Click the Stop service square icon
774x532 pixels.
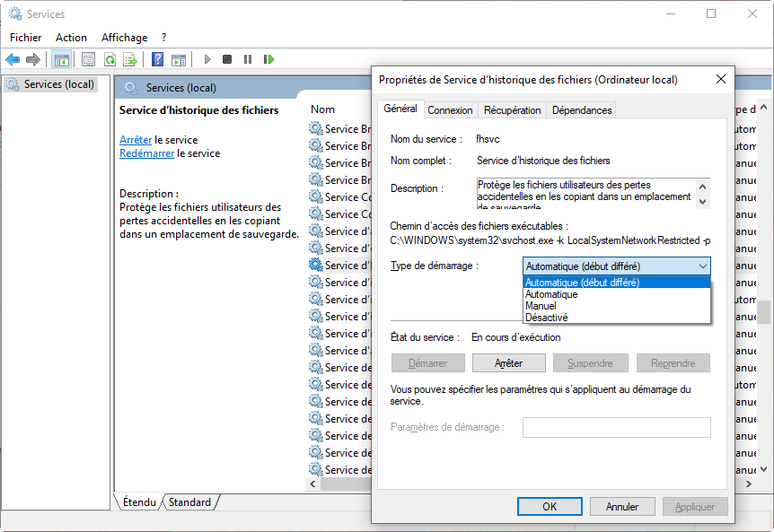(227, 59)
